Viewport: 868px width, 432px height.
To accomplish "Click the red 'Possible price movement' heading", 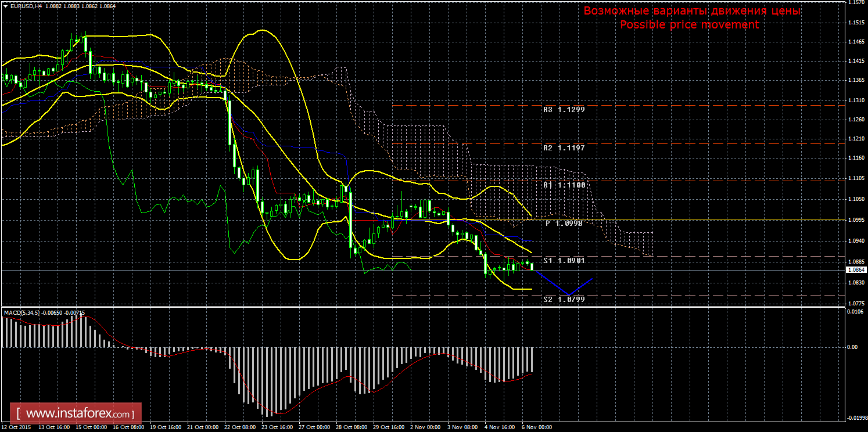I will [x=689, y=24].
